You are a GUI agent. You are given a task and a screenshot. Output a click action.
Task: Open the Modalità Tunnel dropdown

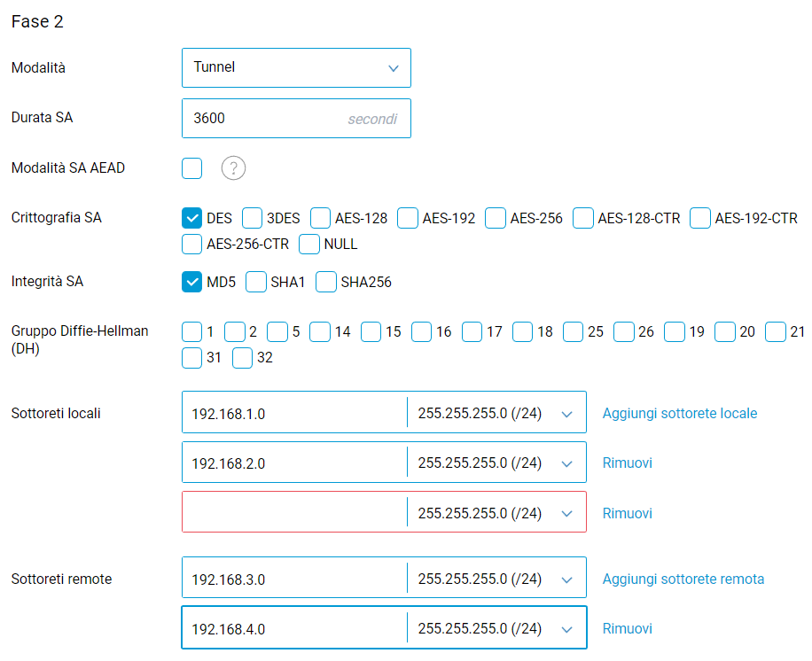296,67
